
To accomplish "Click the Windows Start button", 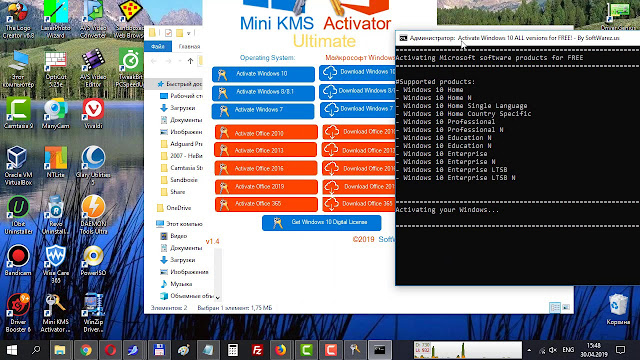I will tap(12, 350).
